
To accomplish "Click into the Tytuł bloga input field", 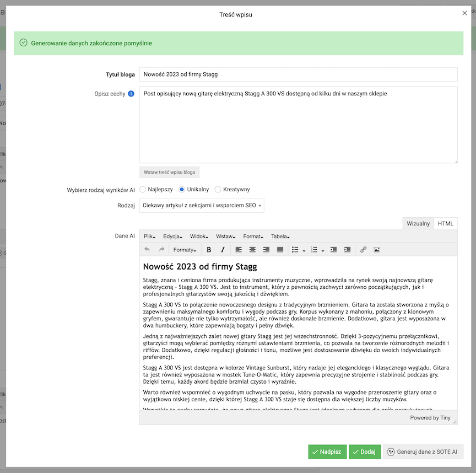I will pyautogui.click(x=299, y=74).
